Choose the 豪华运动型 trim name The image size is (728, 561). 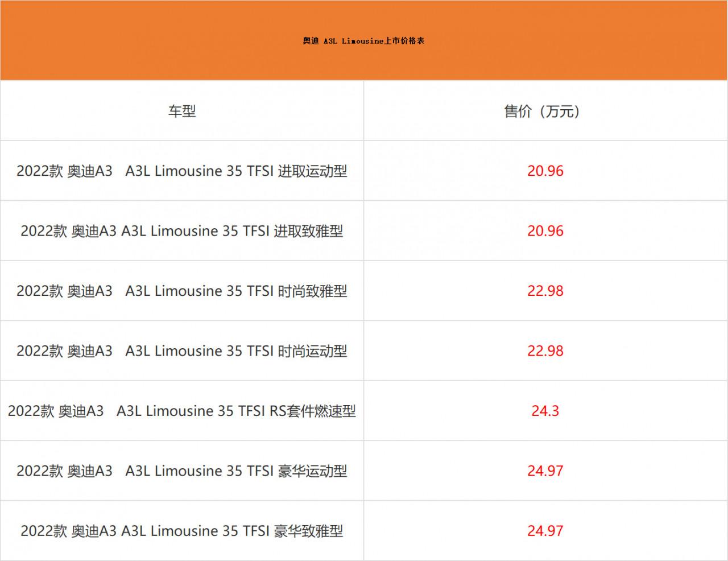pyautogui.click(x=312, y=471)
